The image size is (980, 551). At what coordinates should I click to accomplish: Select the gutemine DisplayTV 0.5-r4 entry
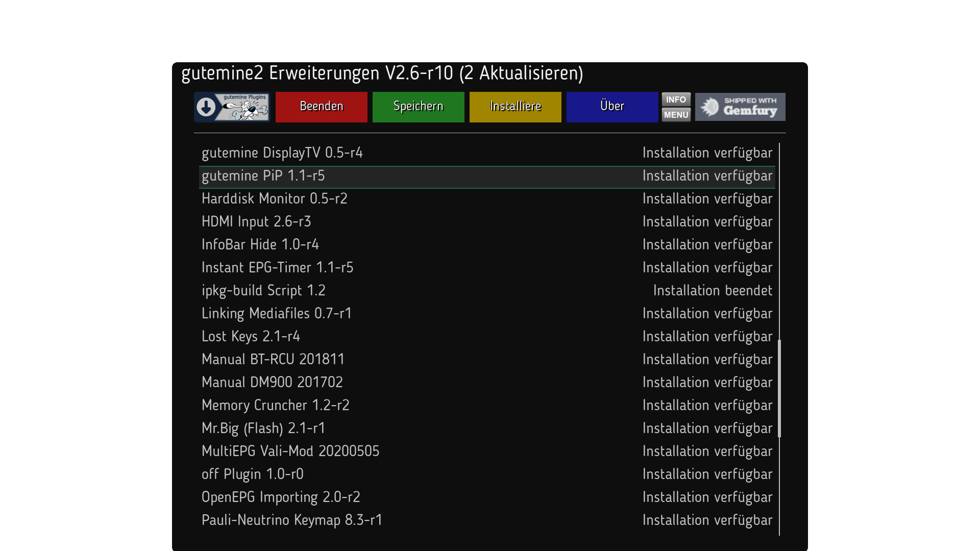point(487,153)
